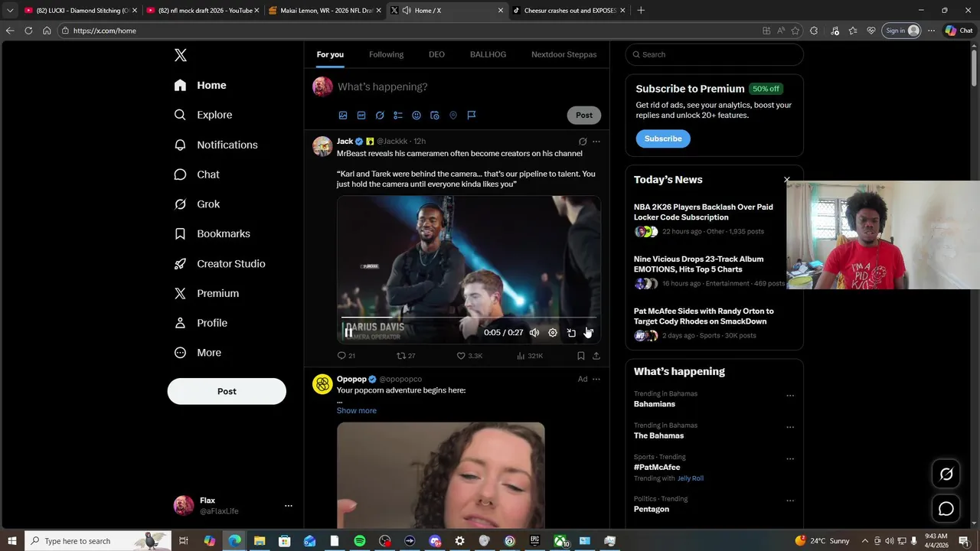Open Creator Studio in the sidebar
The height and width of the screenshot is (551, 980).
pos(220,264)
